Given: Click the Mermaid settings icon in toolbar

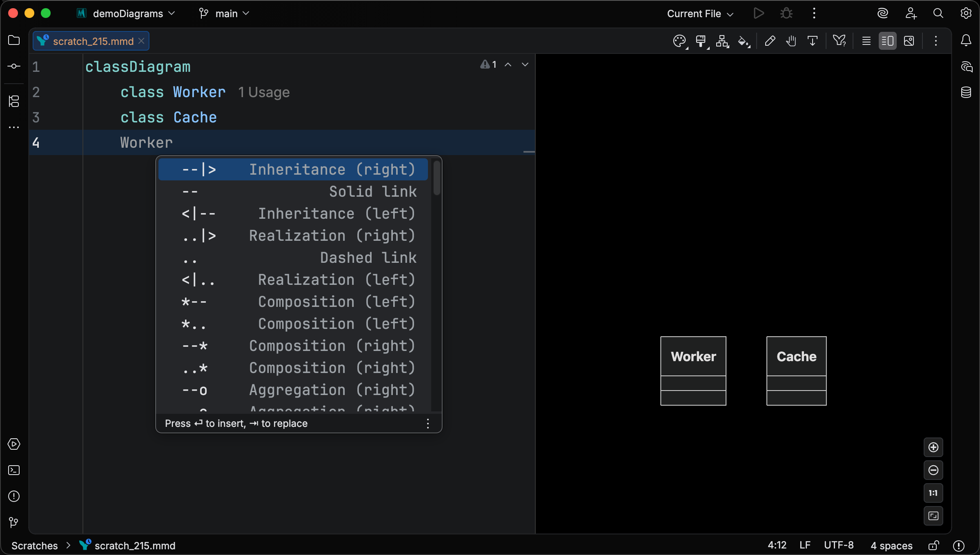Looking at the screenshot, I should tap(840, 41).
